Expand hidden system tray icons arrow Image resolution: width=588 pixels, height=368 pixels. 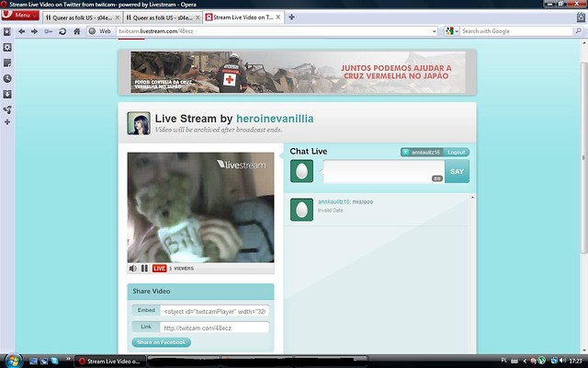click(525, 361)
